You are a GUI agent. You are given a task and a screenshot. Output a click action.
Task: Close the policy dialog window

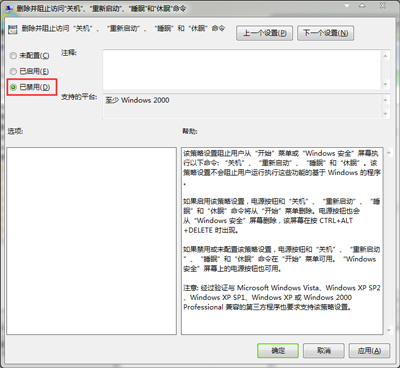point(383,6)
